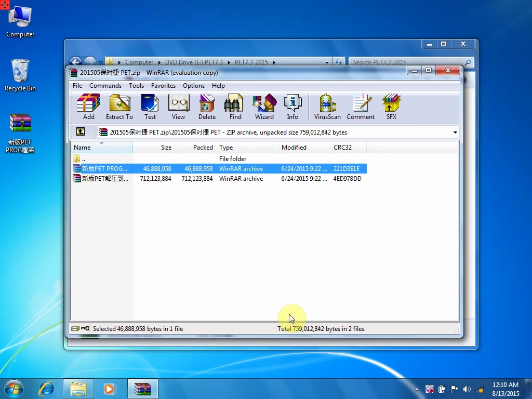Screen dimensions: 532x399
Task: Open the Commands menu
Action: coord(105,86)
